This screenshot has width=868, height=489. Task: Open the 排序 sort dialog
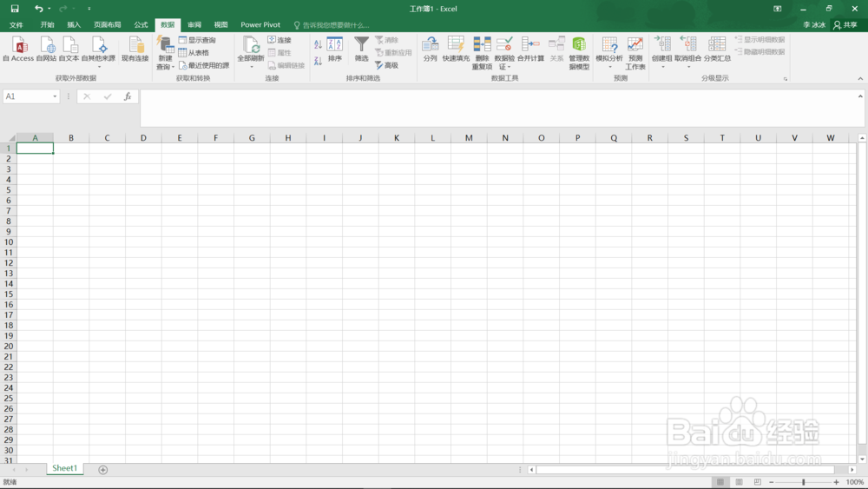click(x=335, y=50)
